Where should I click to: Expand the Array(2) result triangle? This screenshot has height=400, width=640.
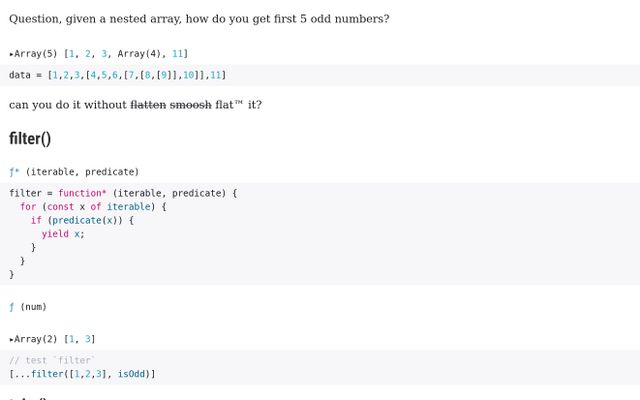[11, 339]
